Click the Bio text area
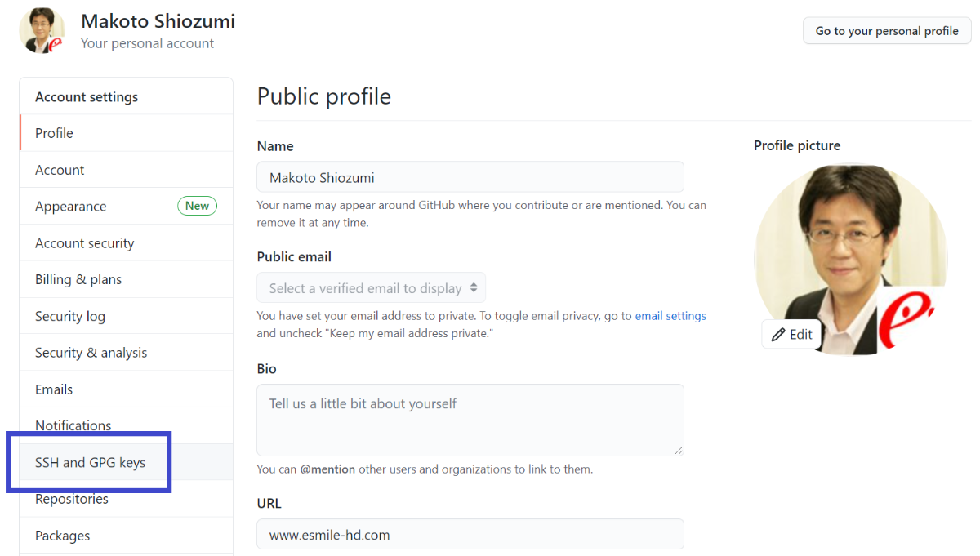 point(470,420)
